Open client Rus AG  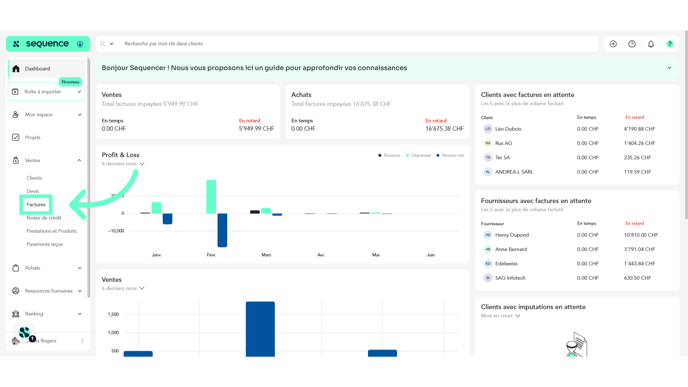[x=504, y=143]
